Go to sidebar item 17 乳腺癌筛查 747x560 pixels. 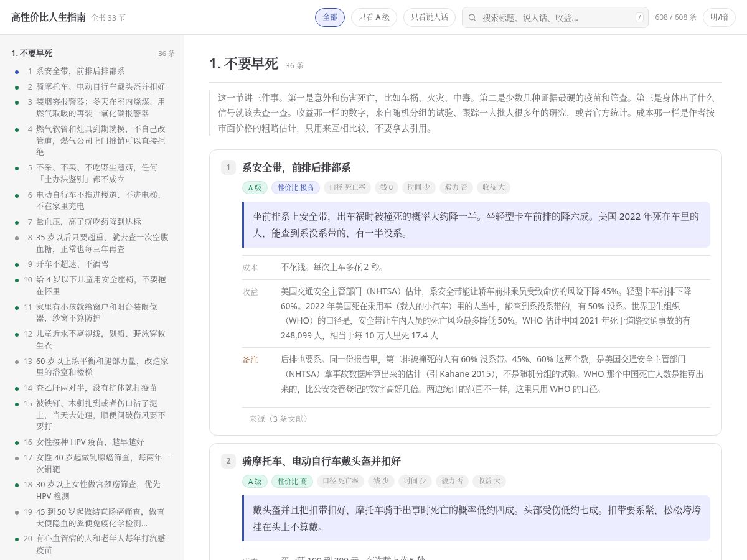[92, 463]
